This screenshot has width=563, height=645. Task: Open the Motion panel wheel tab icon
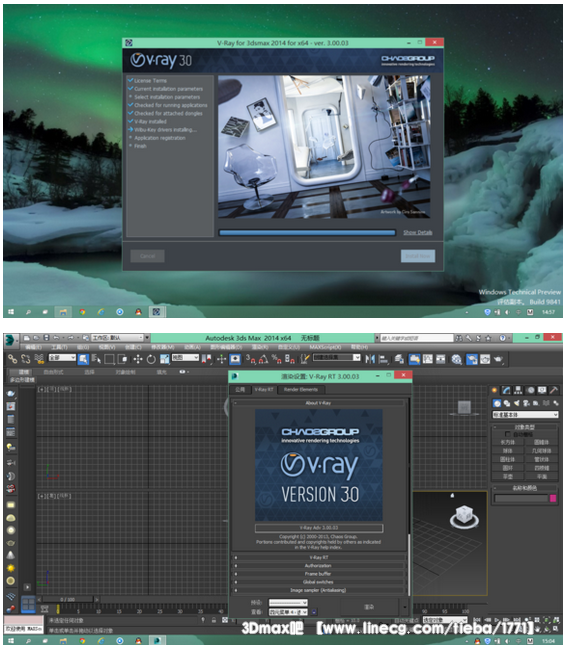(531, 390)
